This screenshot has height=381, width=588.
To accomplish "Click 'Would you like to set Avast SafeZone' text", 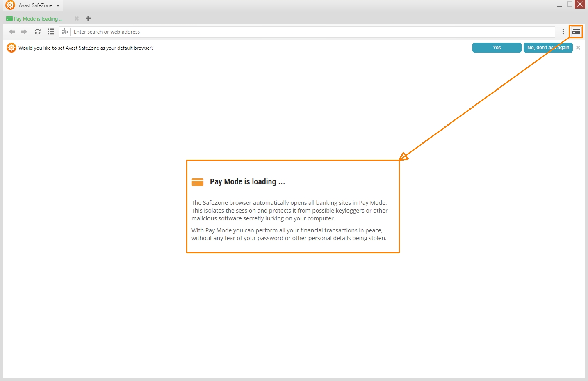I will [86, 48].
